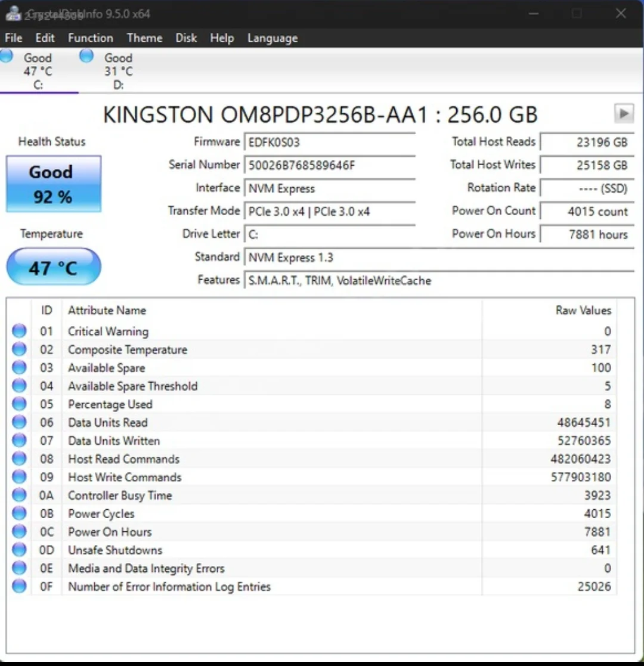The image size is (644, 666).
Task: Click the status icon for Error Information Log Entries
Action: coord(19,586)
